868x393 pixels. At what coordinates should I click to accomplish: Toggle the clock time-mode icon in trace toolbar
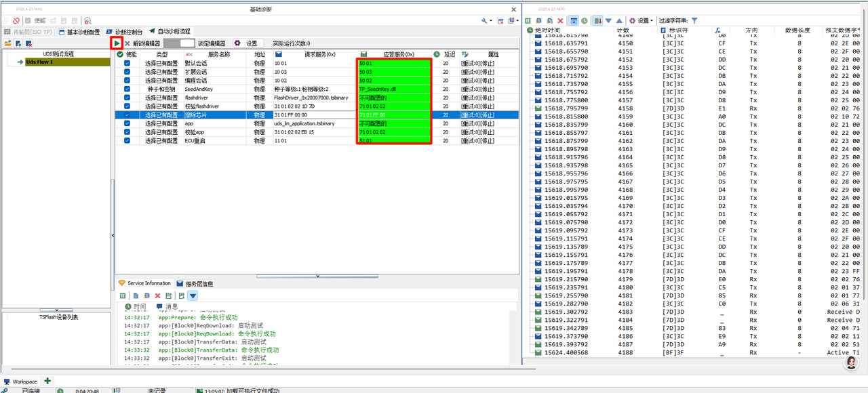584,20
